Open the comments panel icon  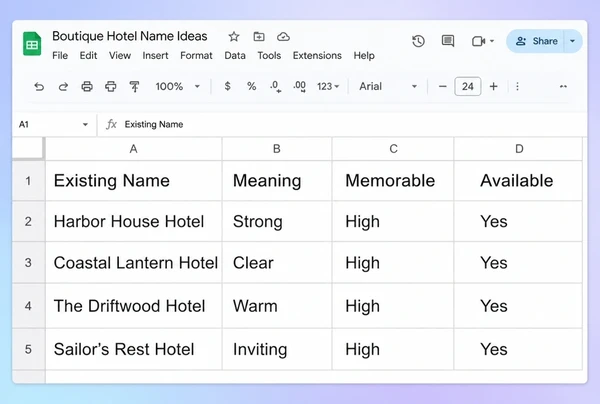coord(448,41)
